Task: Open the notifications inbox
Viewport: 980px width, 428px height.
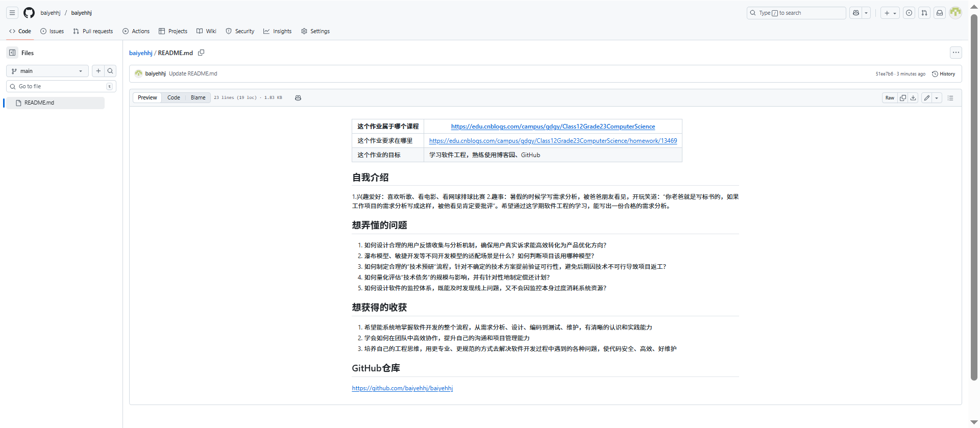Action: click(x=940, y=13)
